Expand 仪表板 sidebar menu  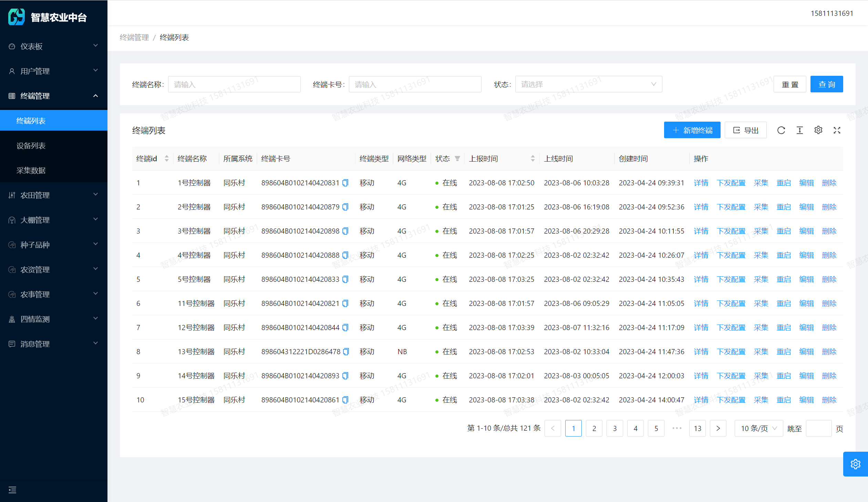(x=54, y=46)
